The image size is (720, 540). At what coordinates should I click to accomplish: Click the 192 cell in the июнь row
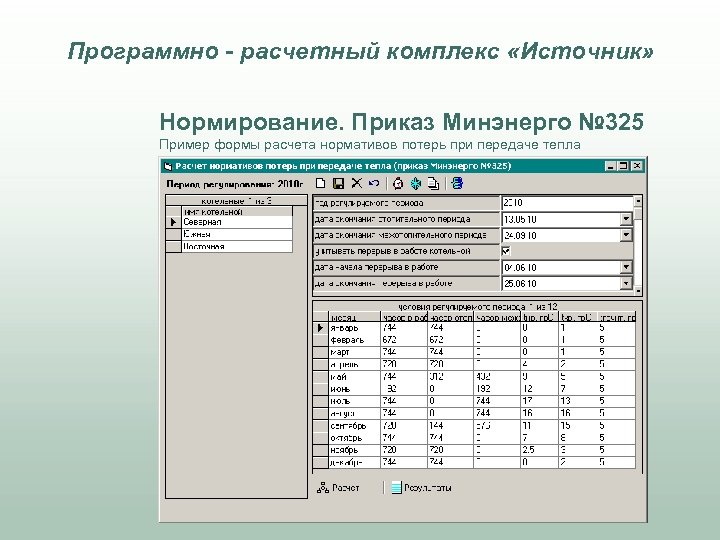(497, 389)
